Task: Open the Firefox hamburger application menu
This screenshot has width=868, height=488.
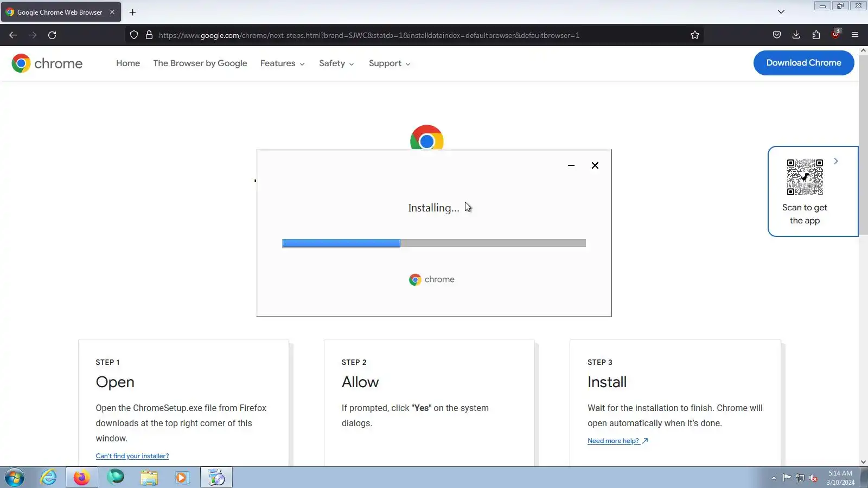Action: (x=855, y=35)
